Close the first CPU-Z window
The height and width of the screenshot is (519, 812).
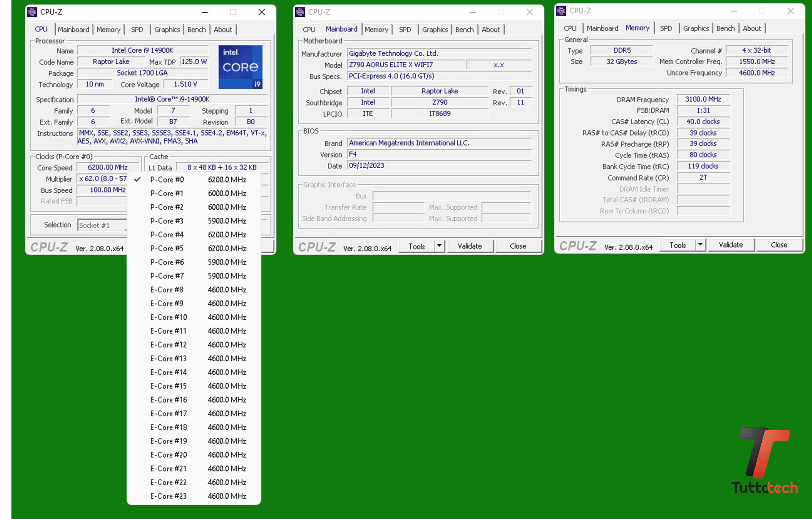pyautogui.click(x=262, y=12)
